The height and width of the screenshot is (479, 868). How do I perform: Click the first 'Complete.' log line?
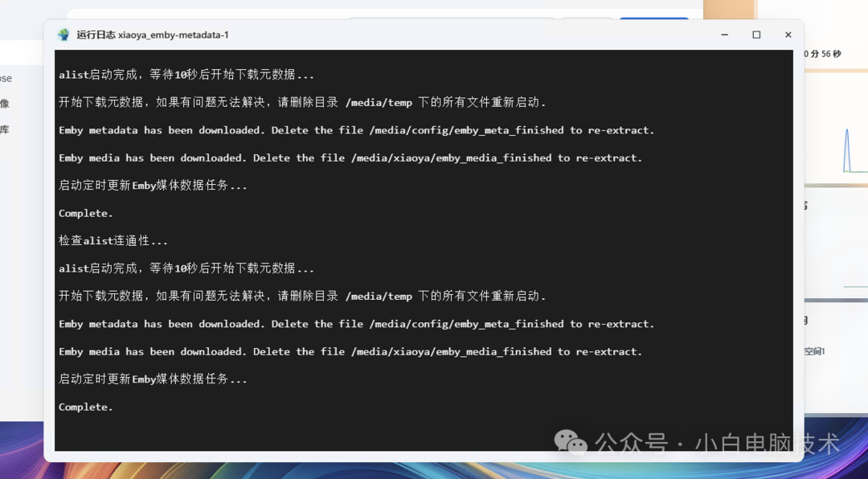pos(86,213)
